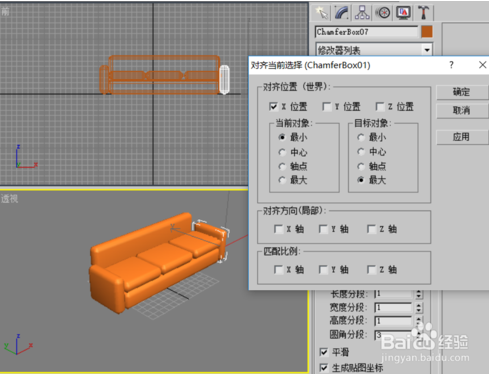Enable the Y 位置 checkbox
The image size is (489, 374).
(x=327, y=107)
